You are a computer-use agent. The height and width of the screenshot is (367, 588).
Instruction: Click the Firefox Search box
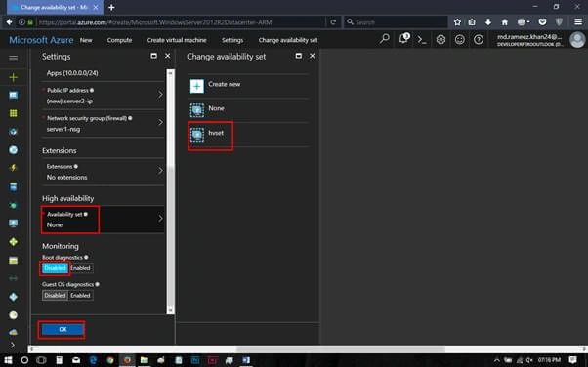tap(396, 22)
